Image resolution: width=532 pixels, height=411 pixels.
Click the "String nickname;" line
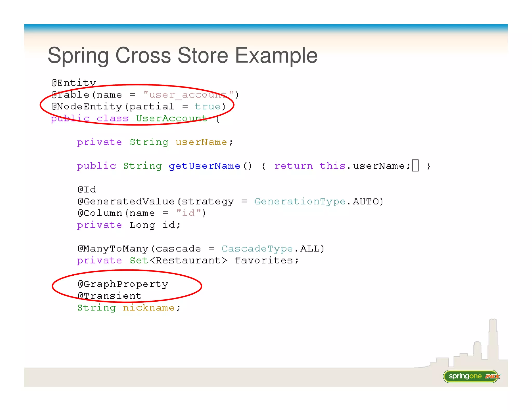click(x=129, y=308)
